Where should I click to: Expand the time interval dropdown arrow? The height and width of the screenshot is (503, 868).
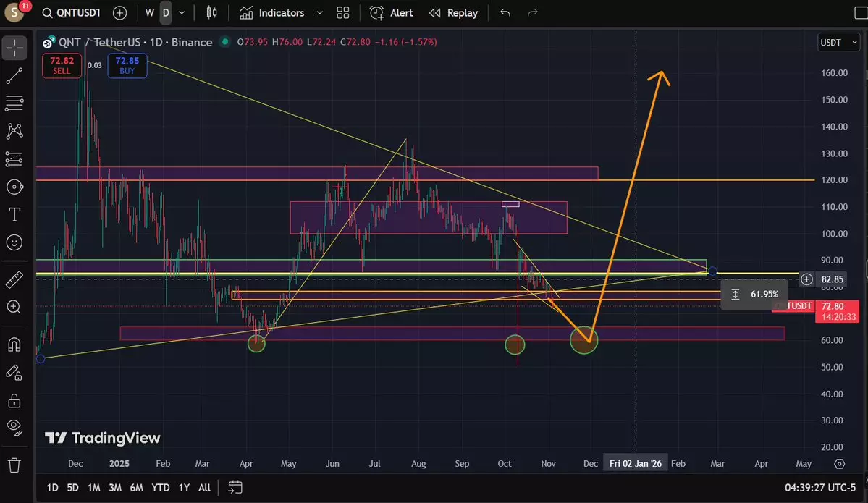[182, 13]
